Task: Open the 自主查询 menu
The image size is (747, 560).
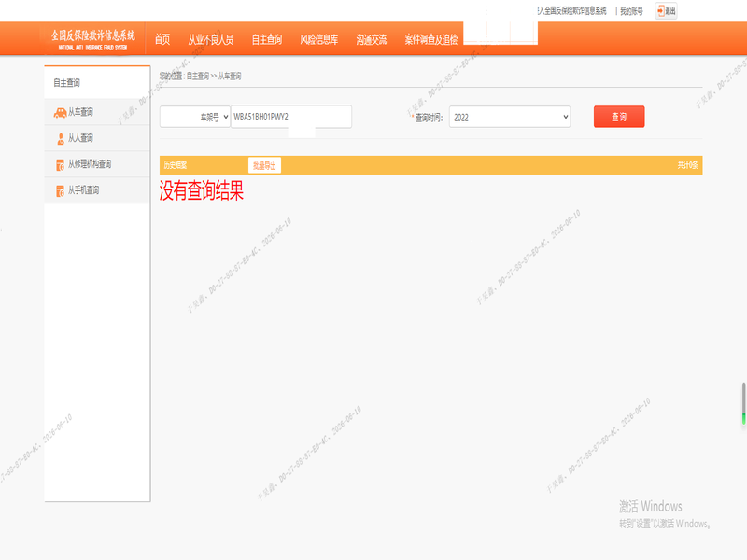Action: (267, 39)
